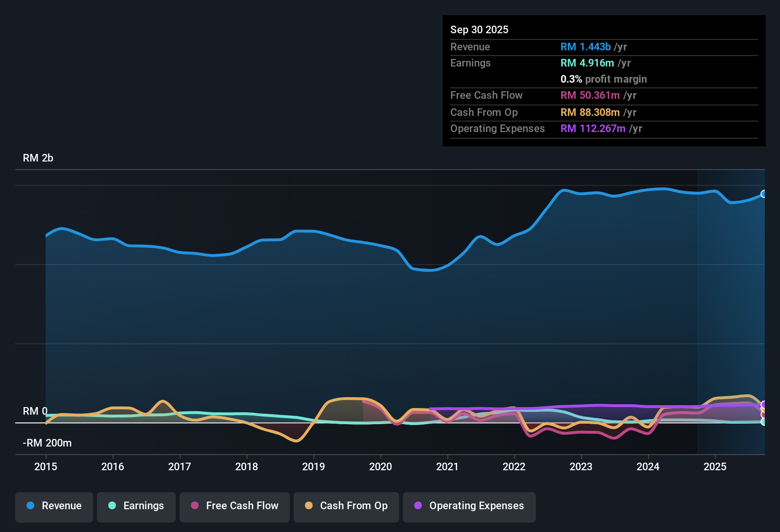The width and height of the screenshot is (780, 532).
Task: Click the RM 112.267m operating expenses value
Action: 593,128
